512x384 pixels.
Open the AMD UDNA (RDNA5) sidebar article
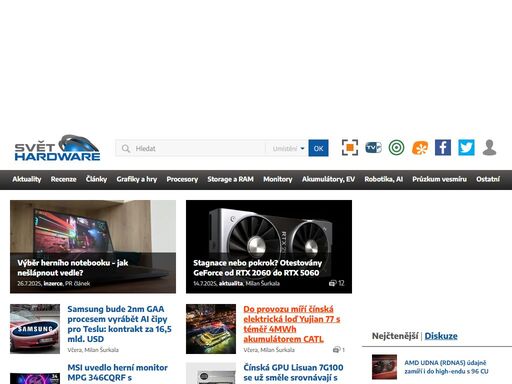pos(447,367)
